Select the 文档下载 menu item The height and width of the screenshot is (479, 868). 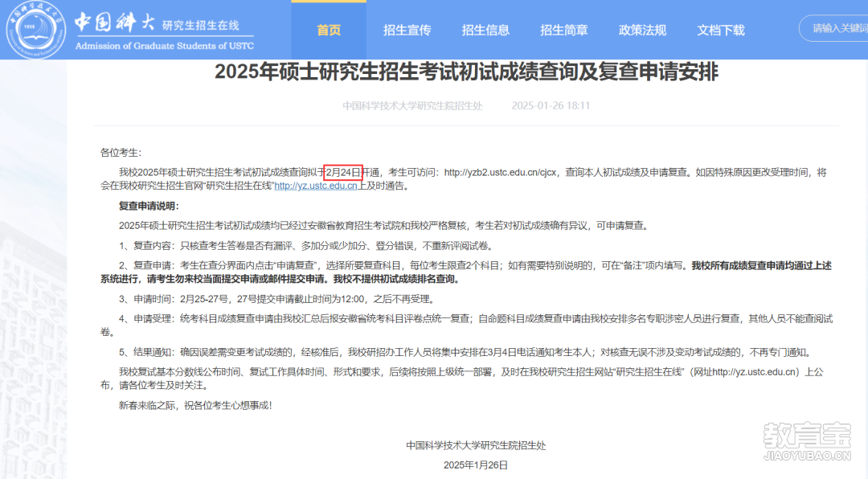coord(721,30)
